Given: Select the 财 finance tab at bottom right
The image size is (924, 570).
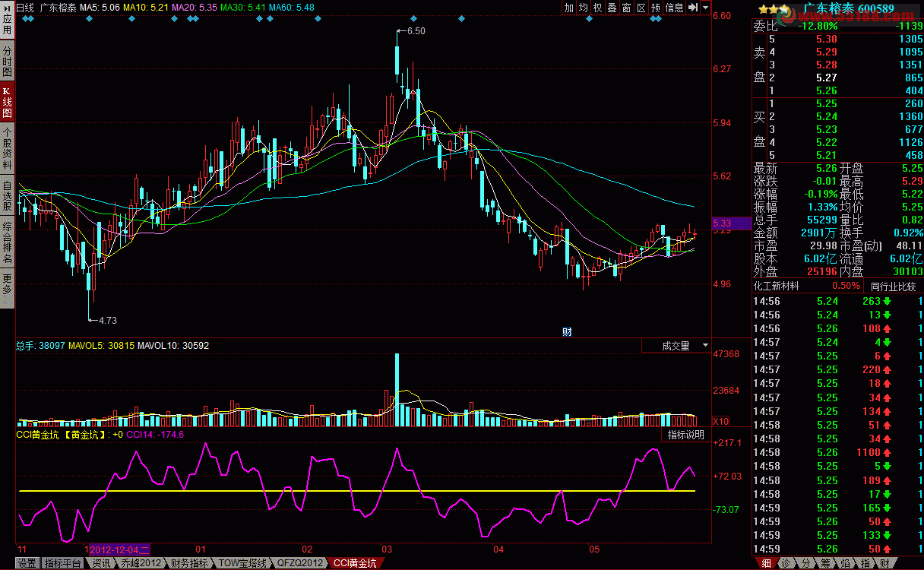Looking at the screenshot, I should [884, 563].
